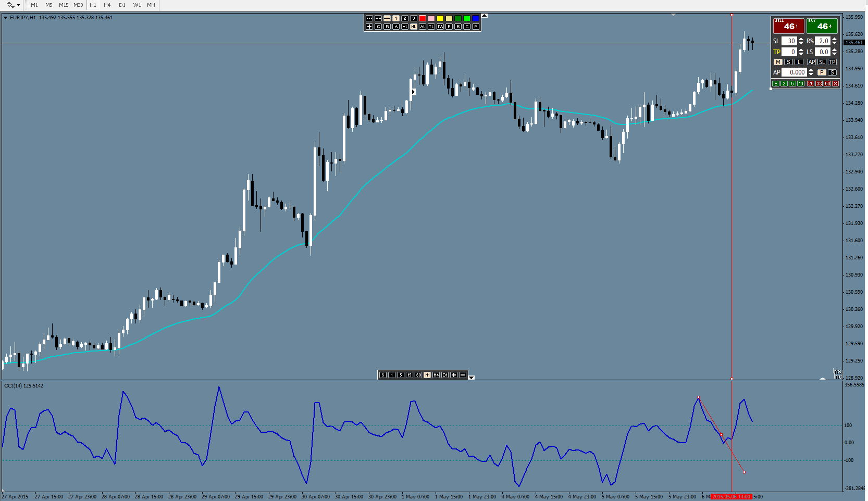
Task: Switch to the M30 timeframe
Action: [78, 5]
